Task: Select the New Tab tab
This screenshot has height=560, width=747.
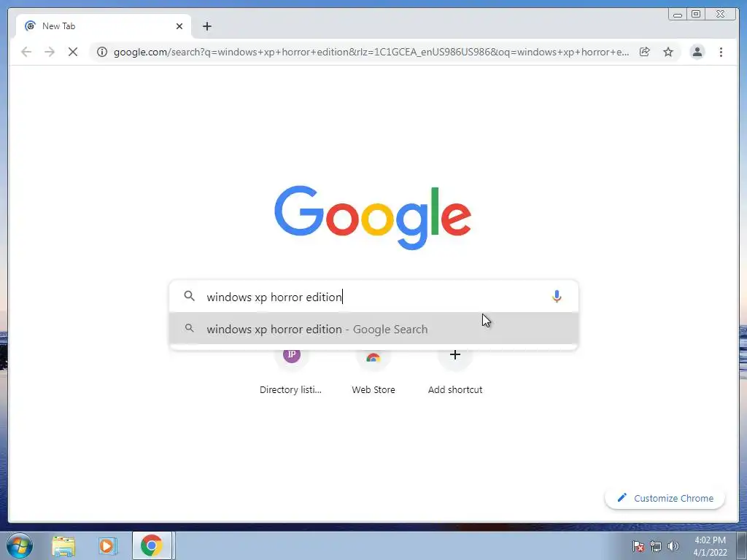Action: coord(104,26)
